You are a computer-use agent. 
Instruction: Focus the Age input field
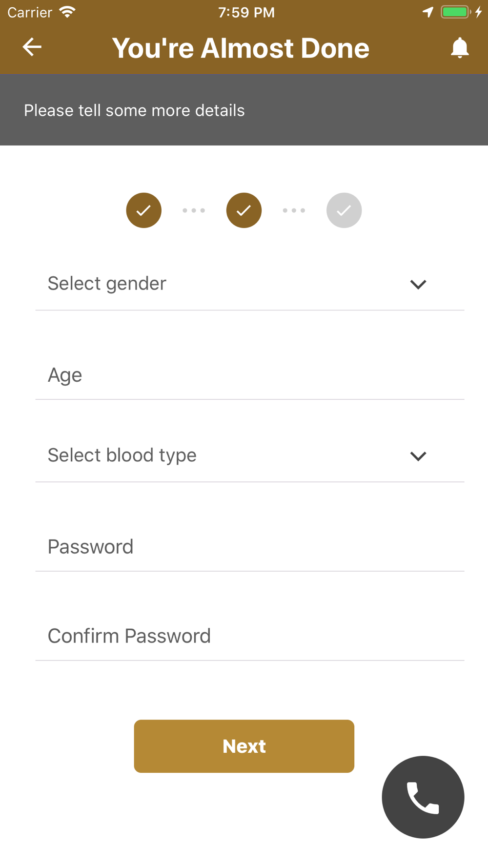[x=250, y=375]
